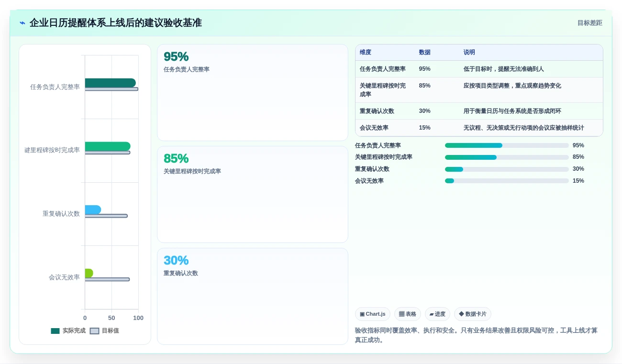
Task: Click the grey target bar for 会议无效率
Action: (107, 279)
